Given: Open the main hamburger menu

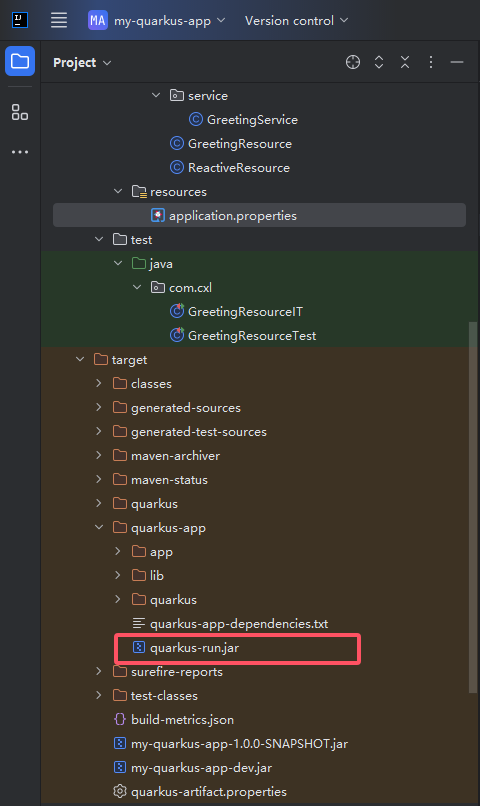Looking at the screenshot, I should 59,21.
